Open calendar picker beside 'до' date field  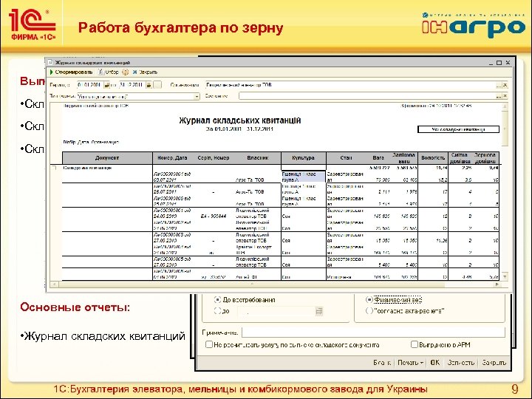[x=319, y=311]
